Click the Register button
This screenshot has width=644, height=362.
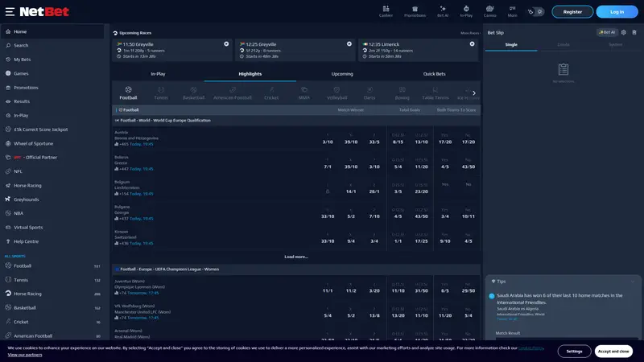572,12
